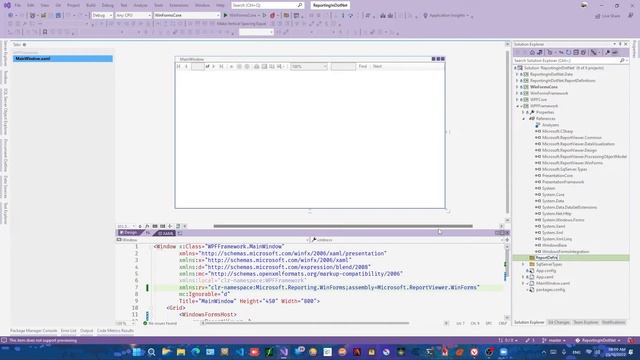Select System.Windows.Forms reference
640x360 pixels.
tap(563, 220)
